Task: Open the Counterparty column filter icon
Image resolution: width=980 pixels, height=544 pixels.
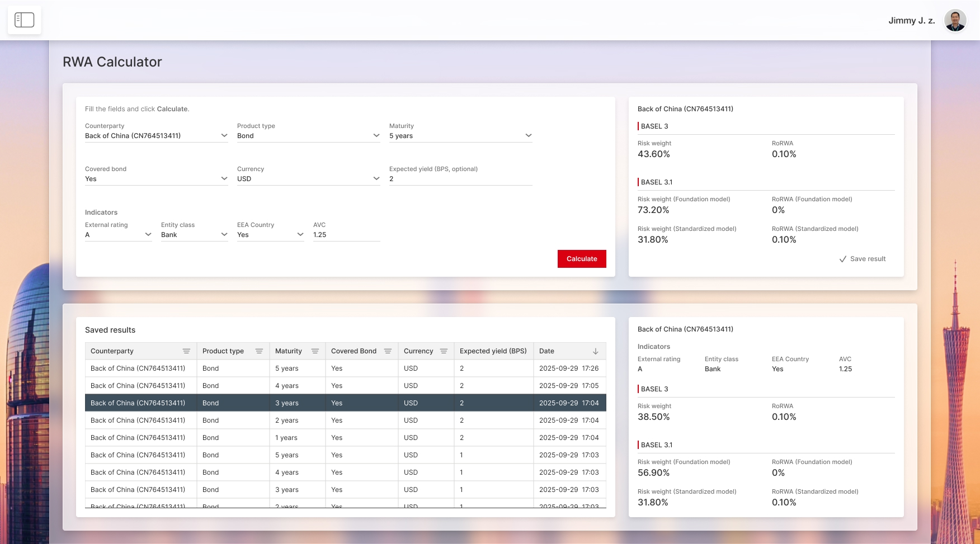Action: [186, 351]
